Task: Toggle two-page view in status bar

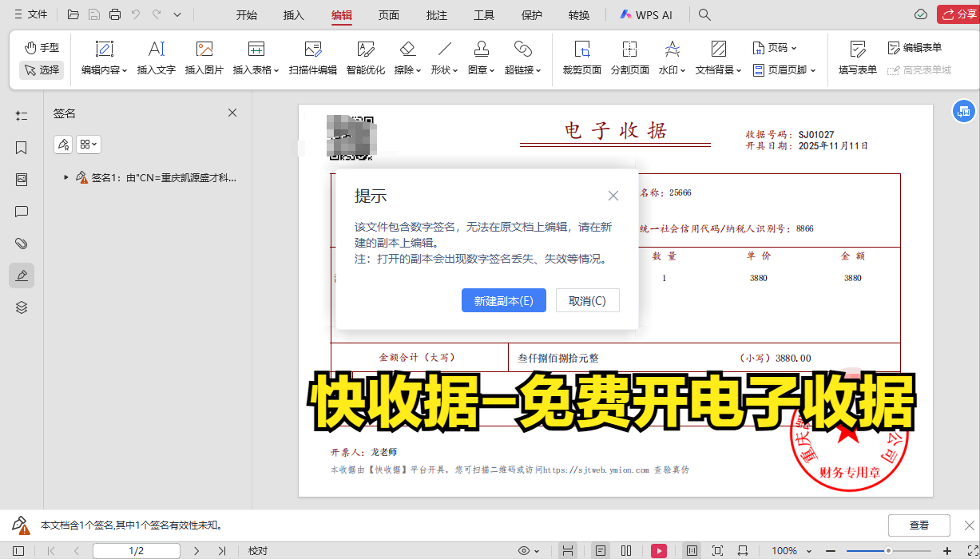Action: pos(626,550)
